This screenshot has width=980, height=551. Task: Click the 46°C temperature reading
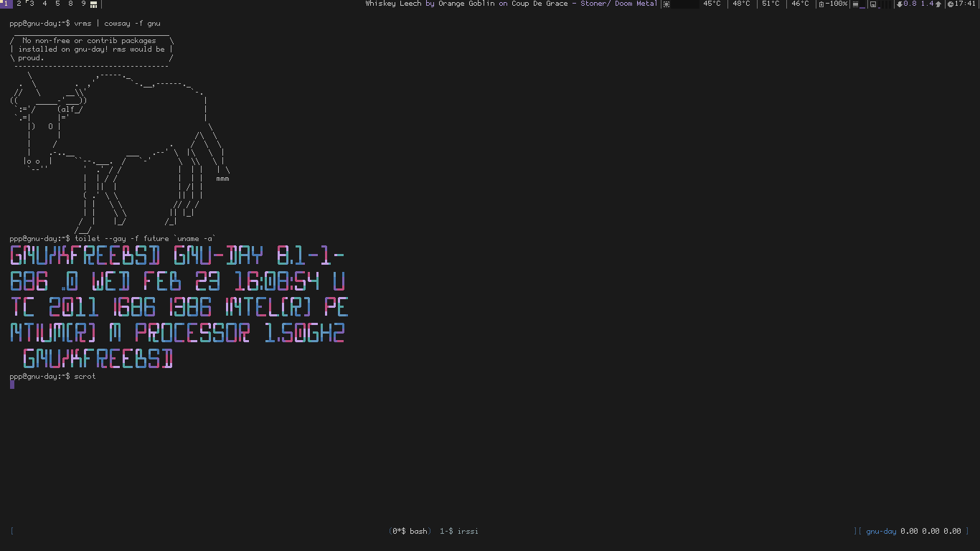click(x=800, y=4)
